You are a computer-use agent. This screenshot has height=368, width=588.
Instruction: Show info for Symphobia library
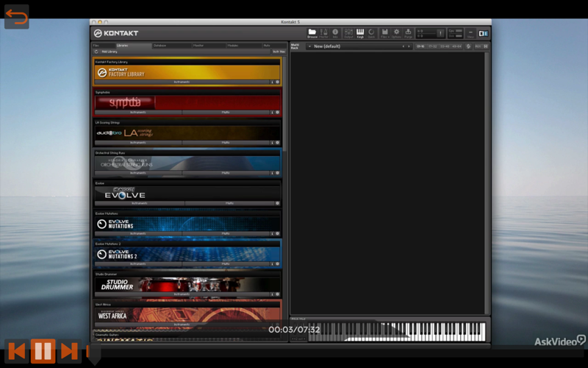(272, 113)
